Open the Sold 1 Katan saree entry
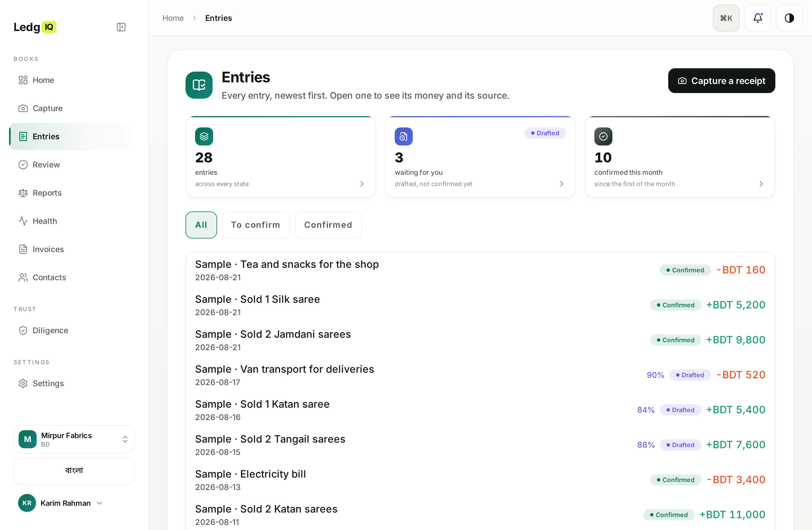This screenshot has width=812, height=530. tap(480, 410)
